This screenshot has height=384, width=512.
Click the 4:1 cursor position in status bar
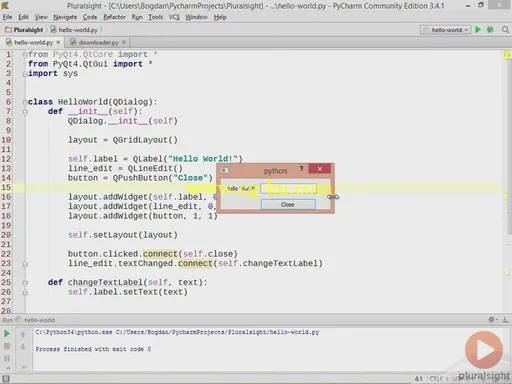419,379
